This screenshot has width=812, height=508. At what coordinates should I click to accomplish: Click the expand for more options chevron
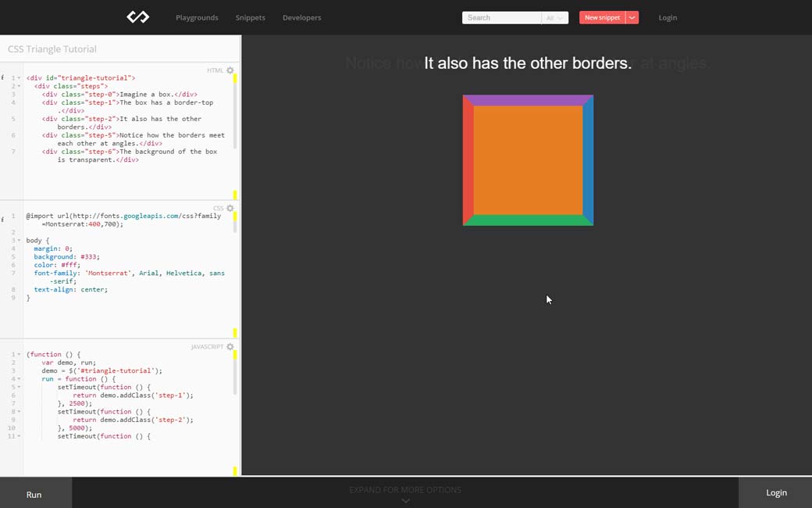click(405, 501)
